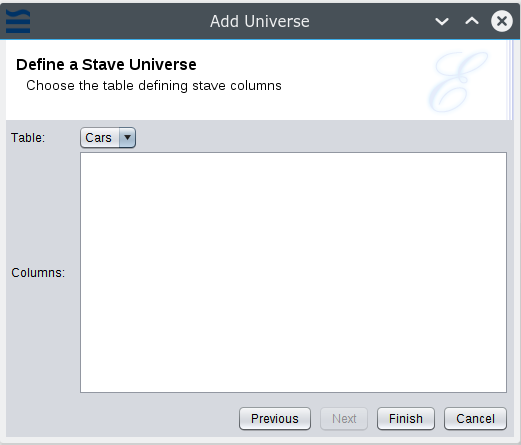Click the Cars value in Table selector
The image size is (521, 445).
(98, 138)
